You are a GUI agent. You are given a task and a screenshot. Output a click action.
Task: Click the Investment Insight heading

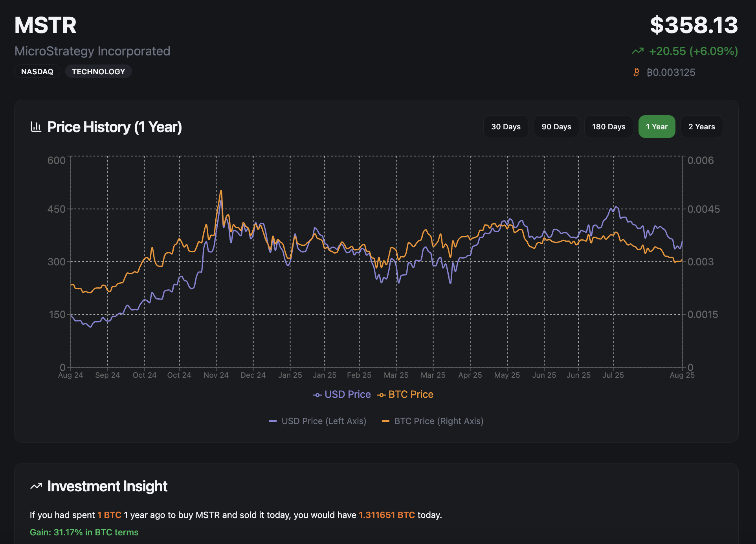pyautogui.click(x=107, y=486)
